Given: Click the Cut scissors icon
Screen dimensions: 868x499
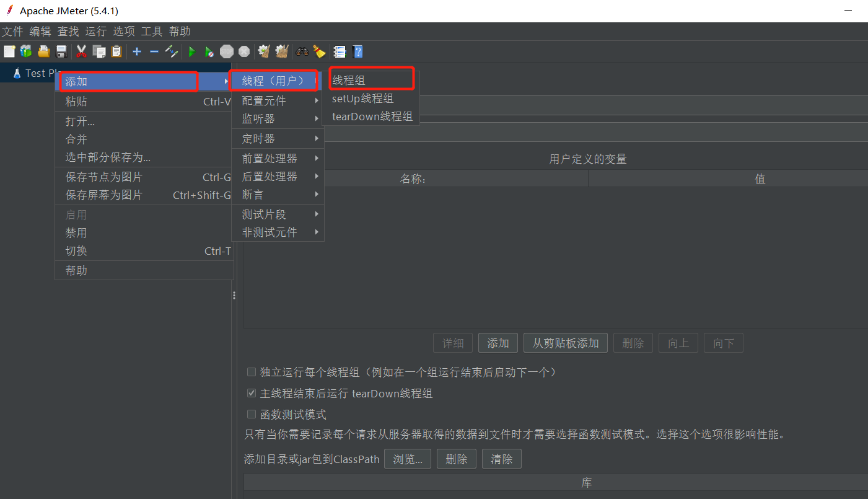Looking at the screenshot, I should click(x=81, y=51).
